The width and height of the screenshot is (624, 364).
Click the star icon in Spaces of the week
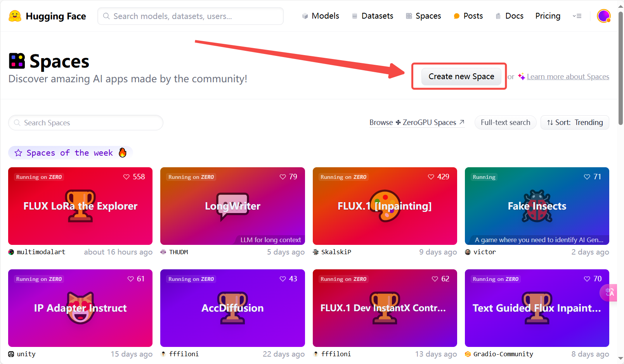click(18, 153)
